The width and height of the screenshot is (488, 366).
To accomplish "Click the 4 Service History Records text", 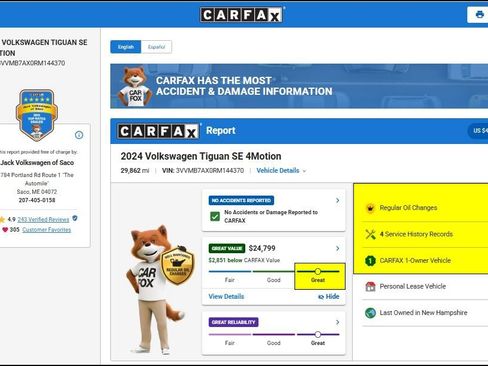I will (x=416, y=234).
